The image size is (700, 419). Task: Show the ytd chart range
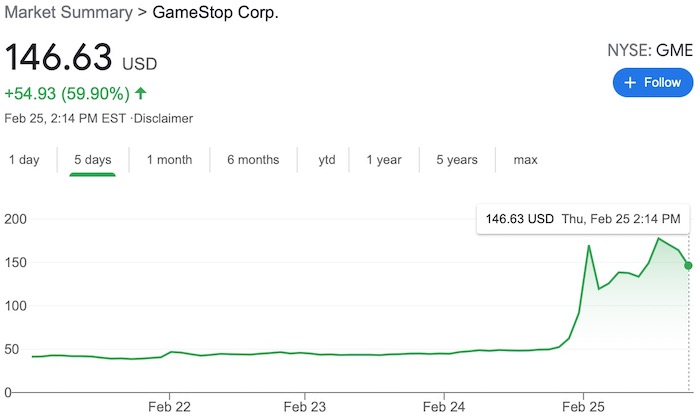click(x=327, y=160)
